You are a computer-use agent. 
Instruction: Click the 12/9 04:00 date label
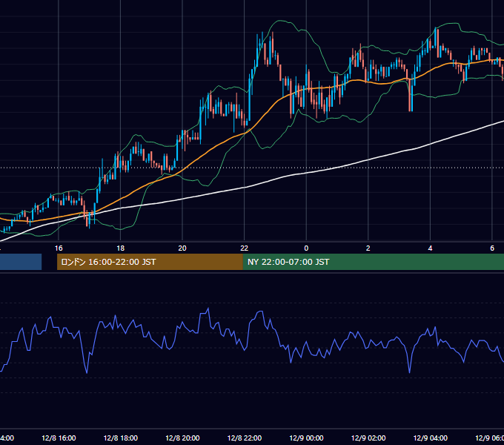431,438
